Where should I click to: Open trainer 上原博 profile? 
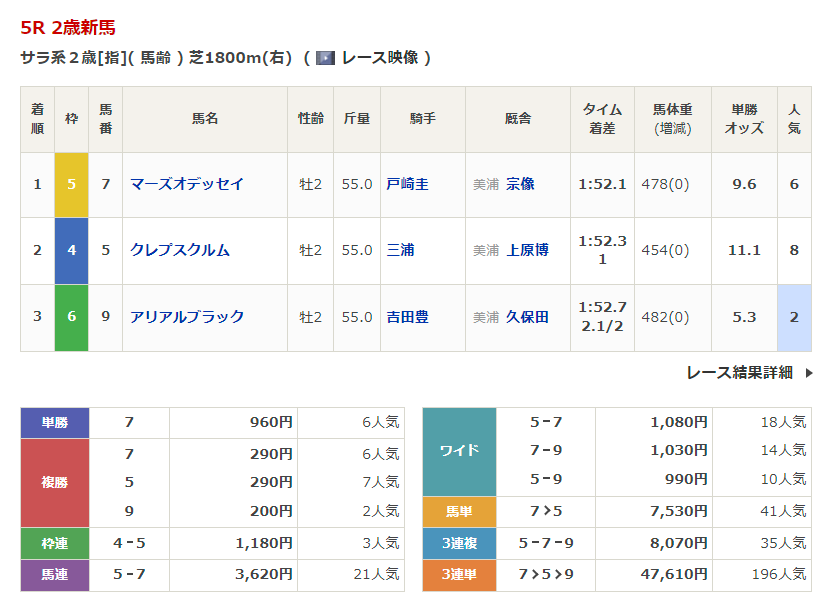click(527, 250)
